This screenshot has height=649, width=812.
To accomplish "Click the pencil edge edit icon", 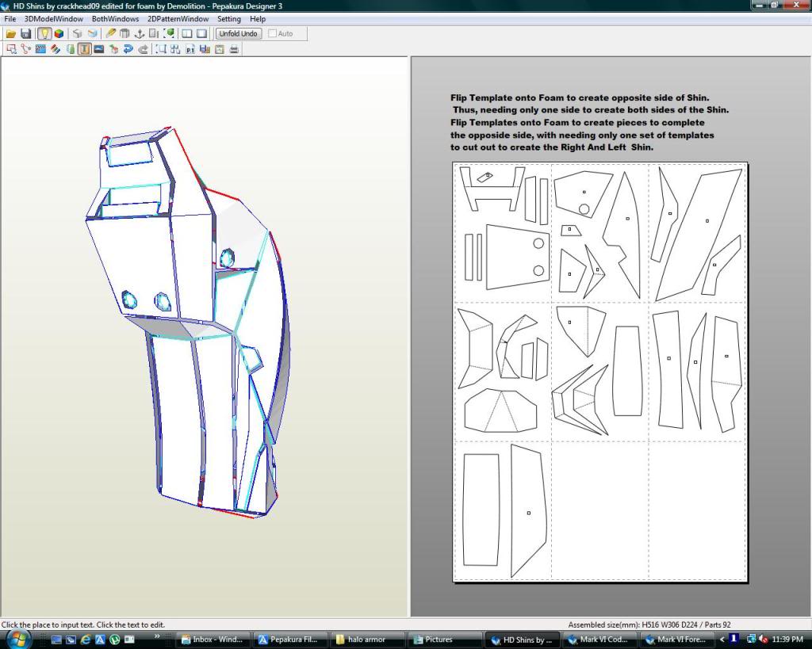I will 110,34.
